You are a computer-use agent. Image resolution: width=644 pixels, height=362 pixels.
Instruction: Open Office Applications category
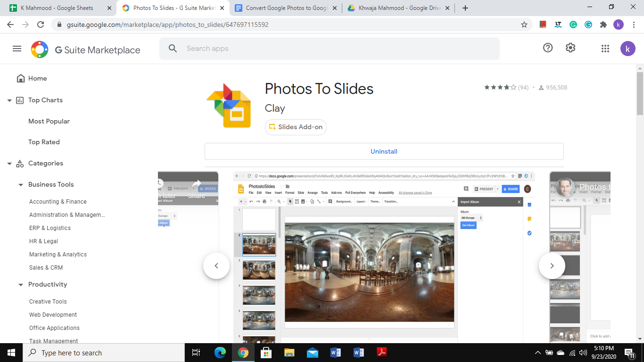54,328
